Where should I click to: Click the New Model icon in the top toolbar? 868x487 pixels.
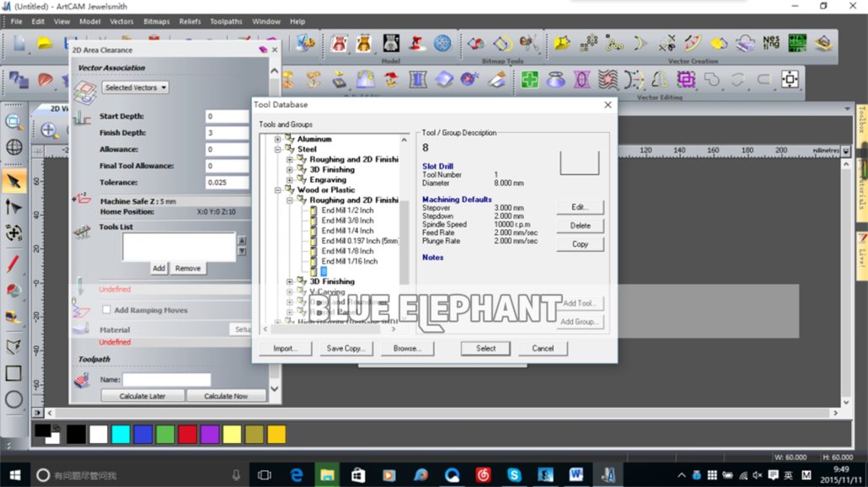[19, 43]
